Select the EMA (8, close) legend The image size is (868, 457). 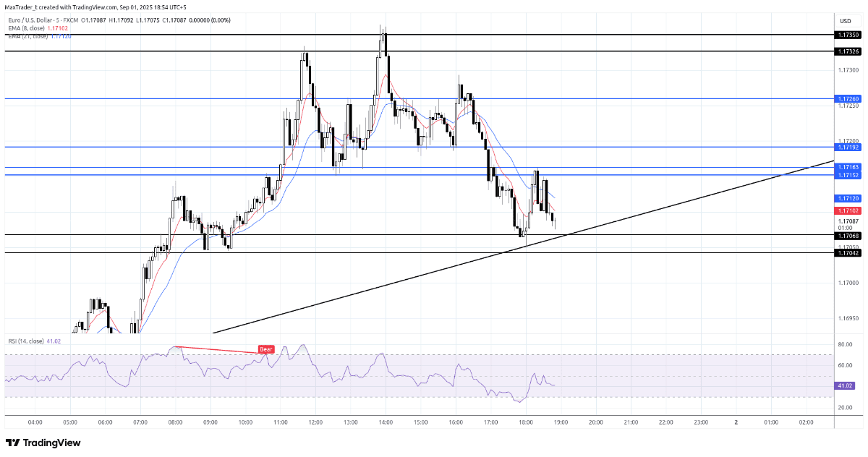pyautogui.click(x=26, y=27)
